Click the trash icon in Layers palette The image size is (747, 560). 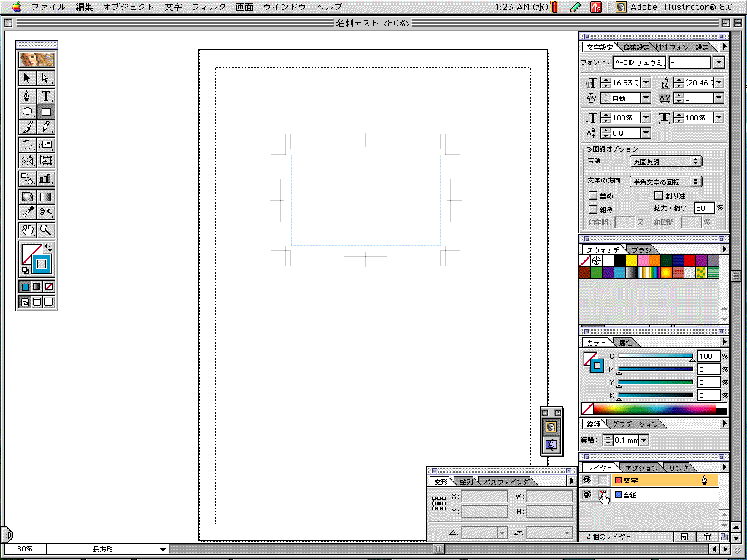coord(706,537)
